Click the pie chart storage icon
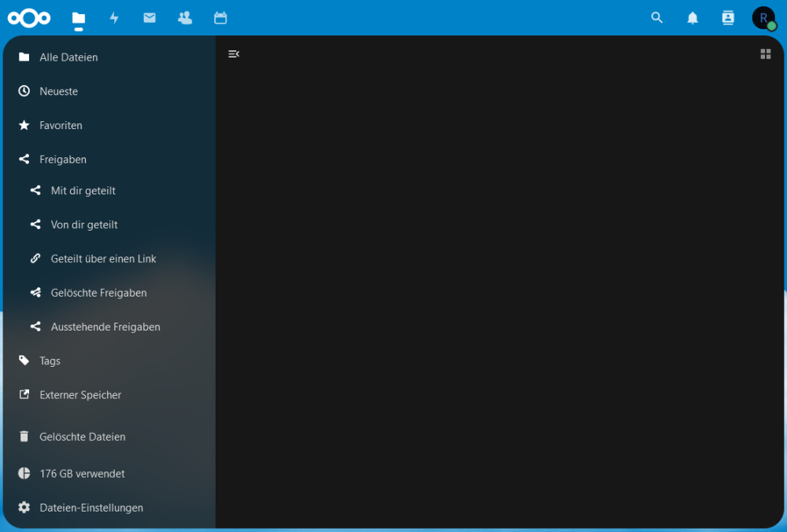The image size is (787, 532). coord(24,473)
